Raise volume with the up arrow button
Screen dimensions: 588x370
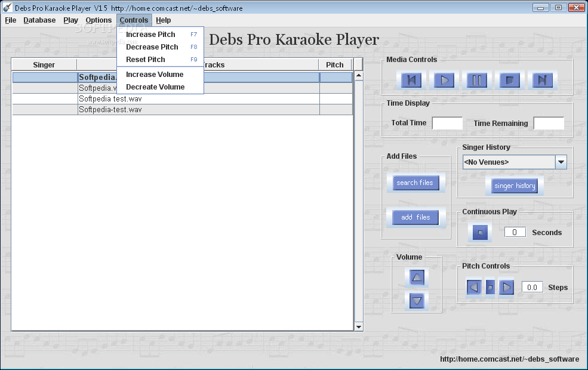tap(417, 277)
